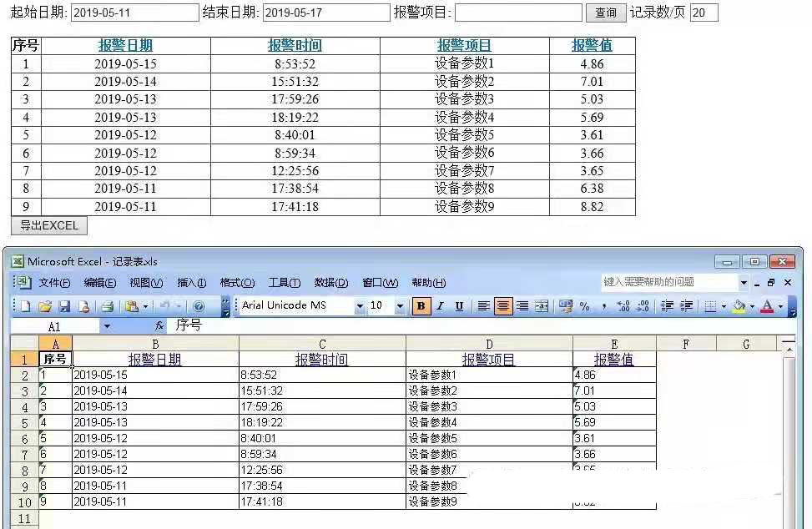
Task: Sort by 报警日期 header link in web table
Action: pos(125,46)
